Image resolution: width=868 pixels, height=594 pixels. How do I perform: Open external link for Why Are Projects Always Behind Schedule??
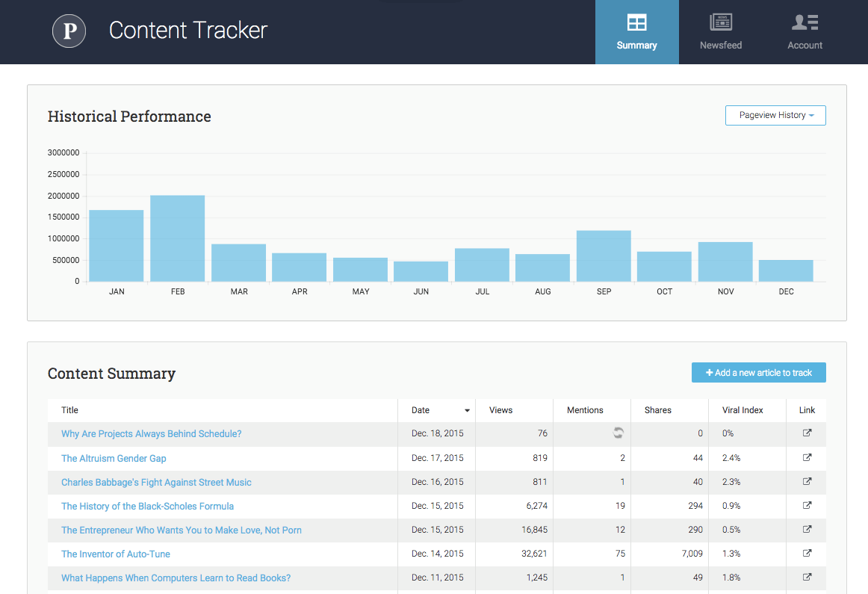pyautogui.click(x=807, y=433)
